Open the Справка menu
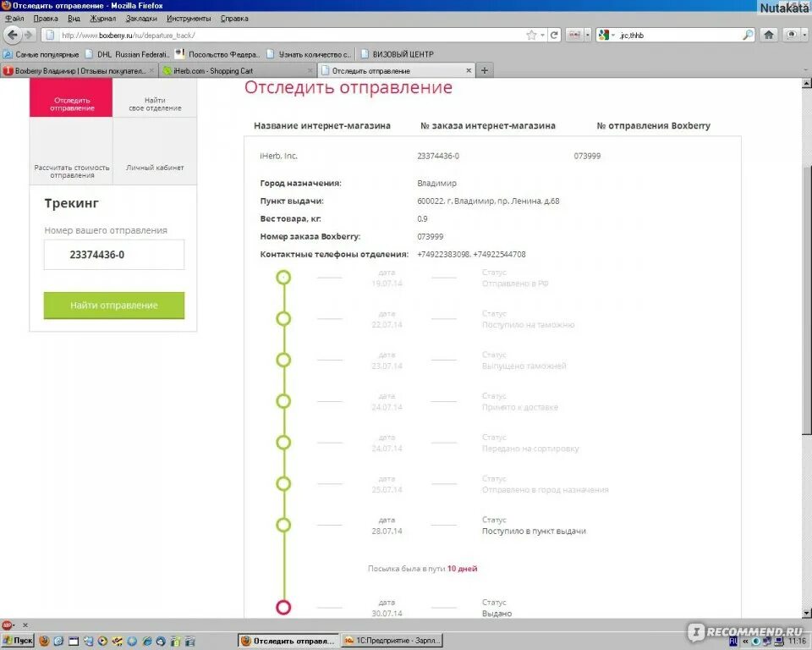This screenshot has width=812, height=650. [234, 18]
